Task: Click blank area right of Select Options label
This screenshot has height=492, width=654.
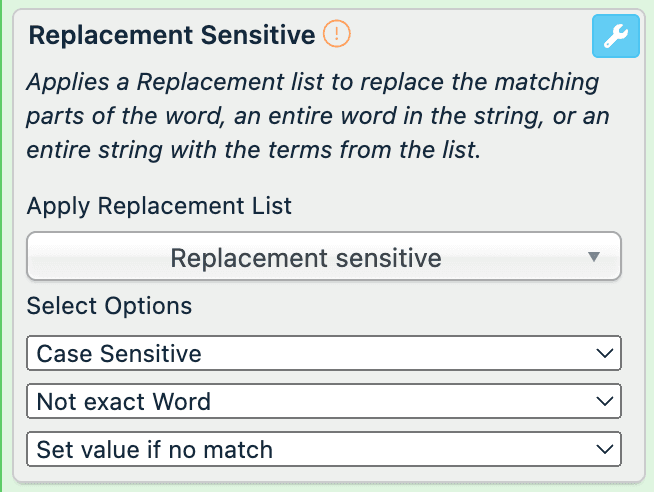Action: tap(400, 305)
